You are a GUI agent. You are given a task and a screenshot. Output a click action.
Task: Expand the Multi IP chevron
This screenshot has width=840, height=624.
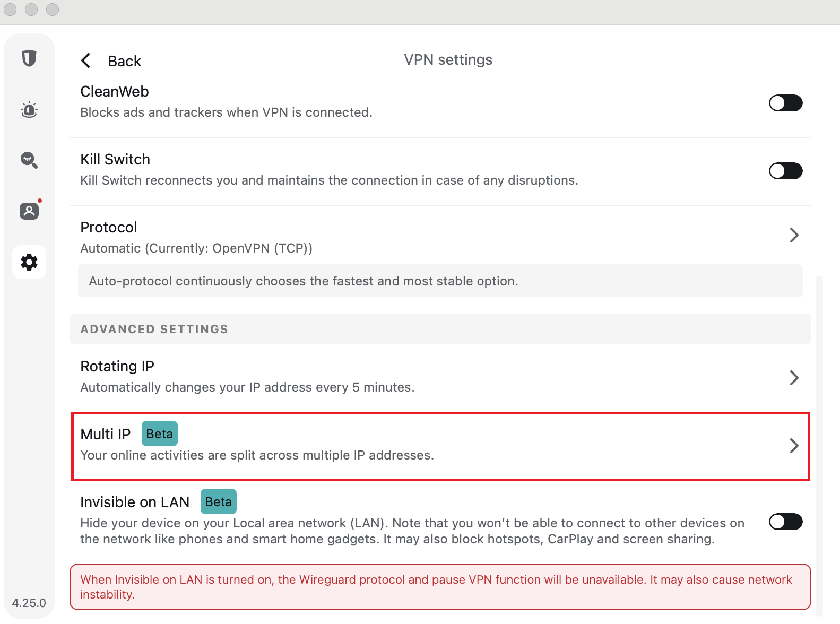[x=794, y=446]
